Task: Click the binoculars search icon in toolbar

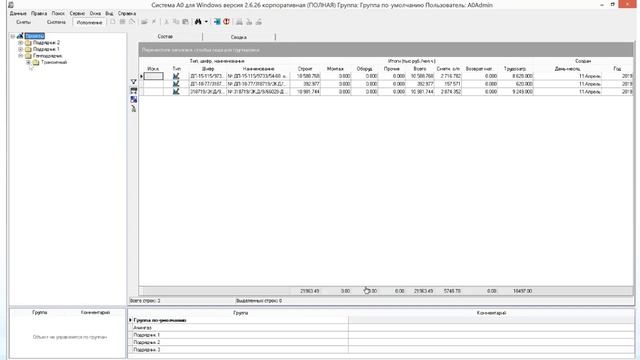Action: point(198,22)
